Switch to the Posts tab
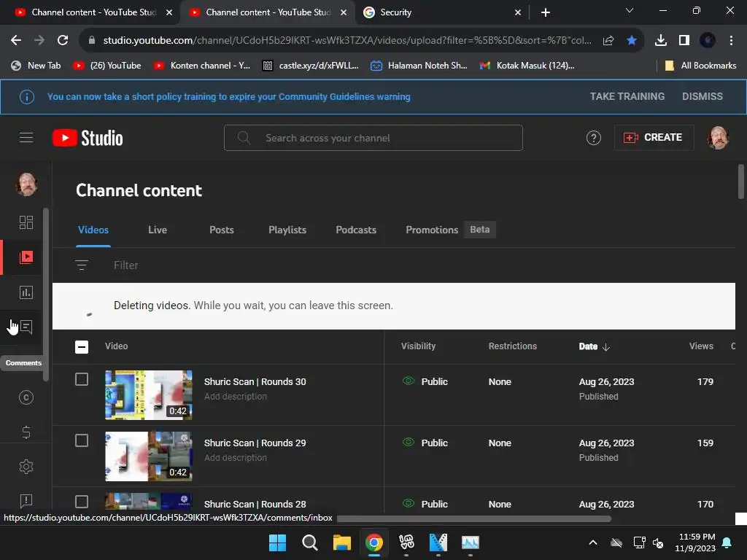The width and height of the screenshot is (747, 560). point(222,230)
